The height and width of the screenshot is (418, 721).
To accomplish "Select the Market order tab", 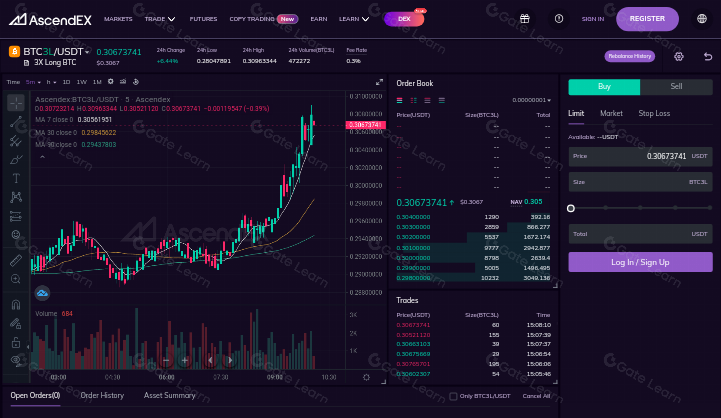I will (611, 113).
